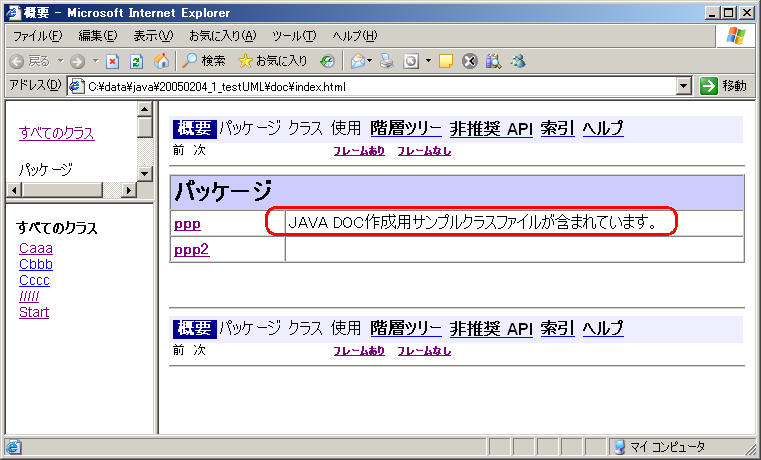The image size is (761, 460).
Task: Click the Refresh page icon
Action: click(x=136, y=61)
